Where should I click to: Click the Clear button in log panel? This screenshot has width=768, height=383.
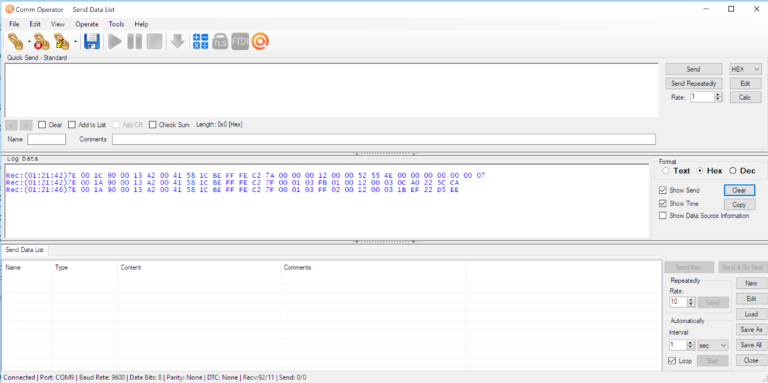click(739, 190)
